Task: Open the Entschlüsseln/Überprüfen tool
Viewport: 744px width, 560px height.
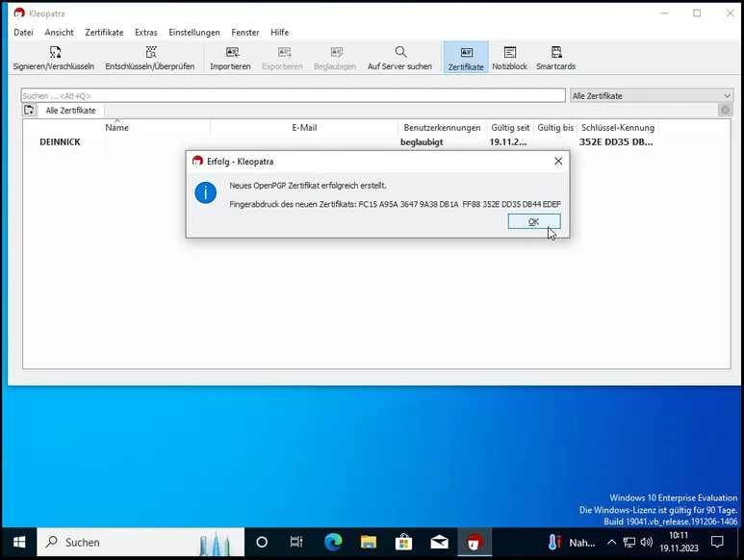Action: click(x=150, y=58)
